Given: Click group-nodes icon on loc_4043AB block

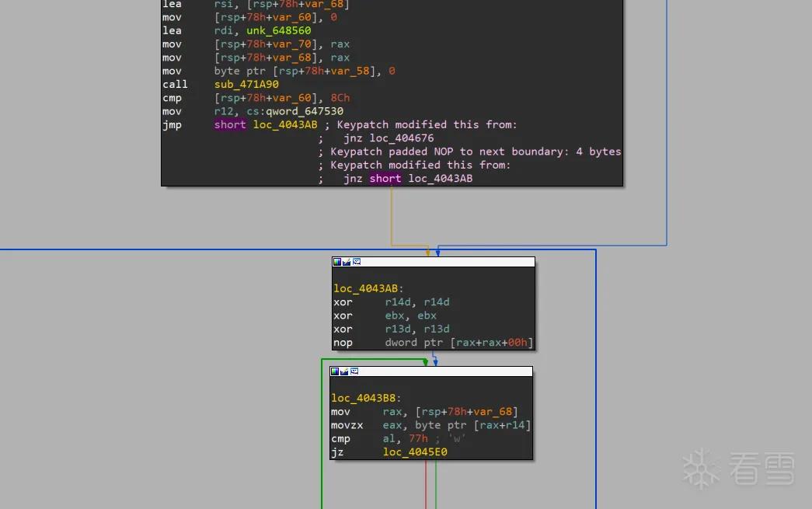Looking at the screenshot, I should (357, 262).
